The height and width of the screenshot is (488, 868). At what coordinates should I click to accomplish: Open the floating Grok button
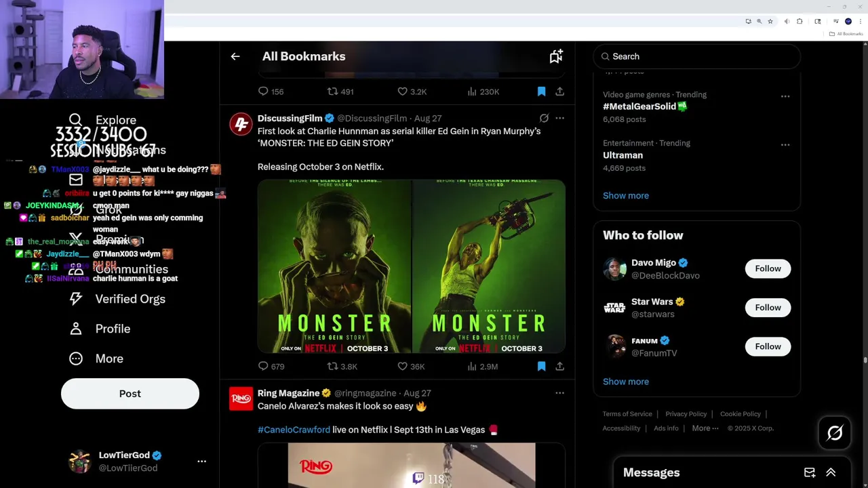click(x=834, y=432)
